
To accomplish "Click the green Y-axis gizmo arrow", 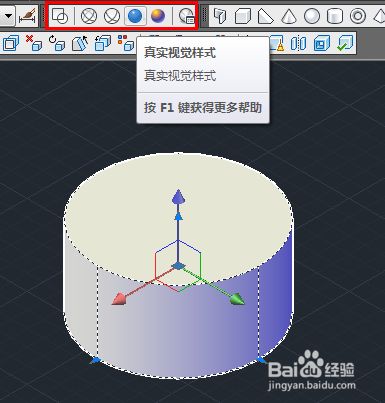I will (x=238, y=299).
